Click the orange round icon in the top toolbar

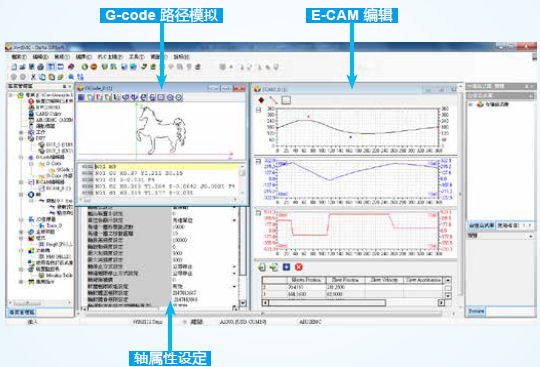click(x=94, y=67)
